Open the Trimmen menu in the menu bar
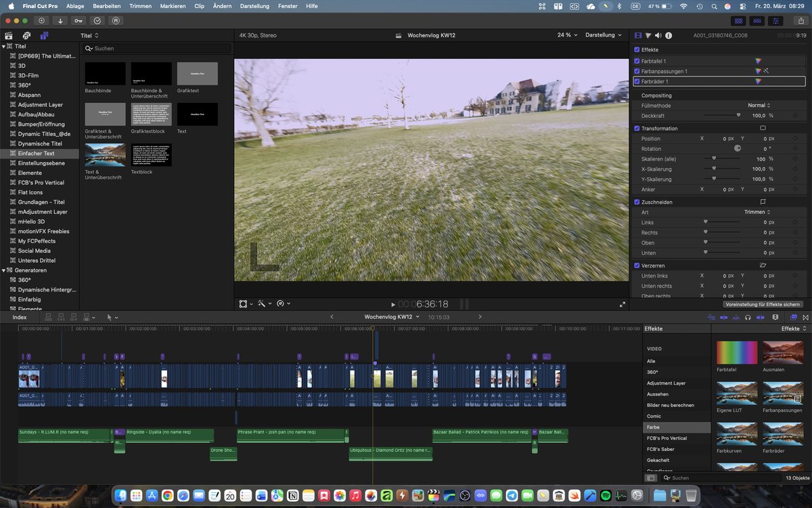Viewport: 812px width, 508px height. (140, 6)
